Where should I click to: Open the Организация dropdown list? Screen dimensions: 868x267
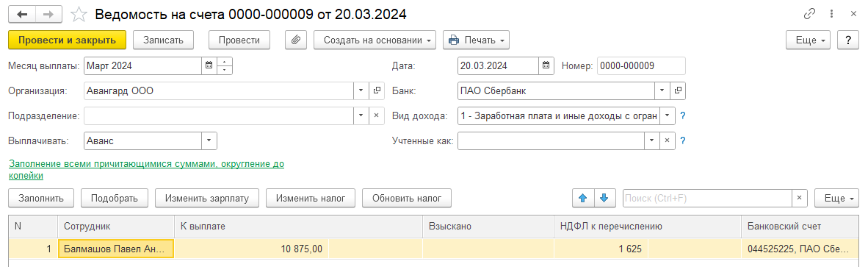[361, 91]
